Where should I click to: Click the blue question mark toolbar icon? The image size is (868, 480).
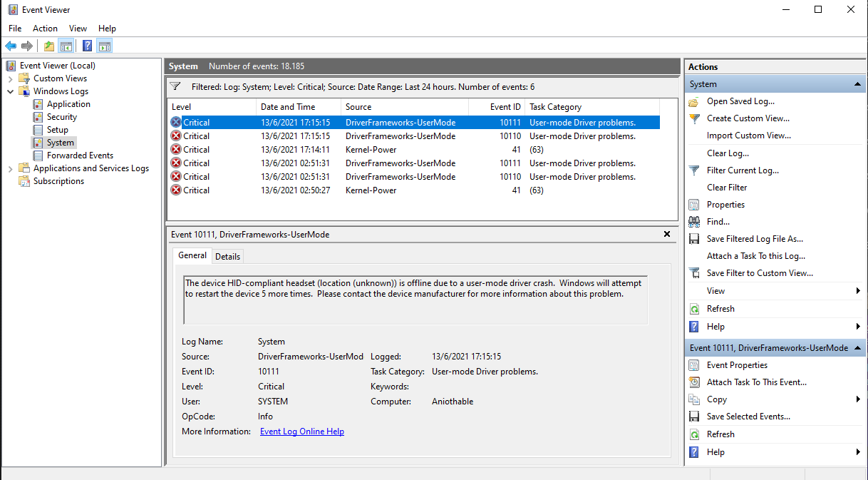(x=87, y=46)
